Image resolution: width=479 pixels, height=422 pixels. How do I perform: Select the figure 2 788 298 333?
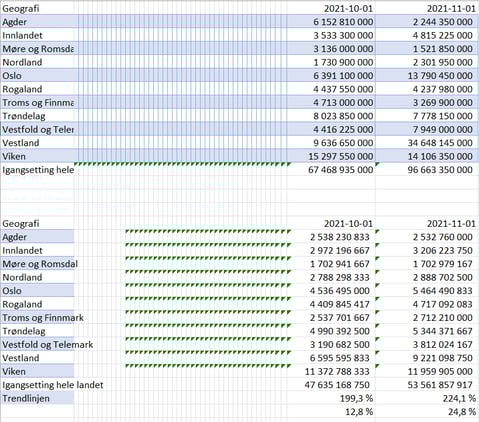(340, 278)
